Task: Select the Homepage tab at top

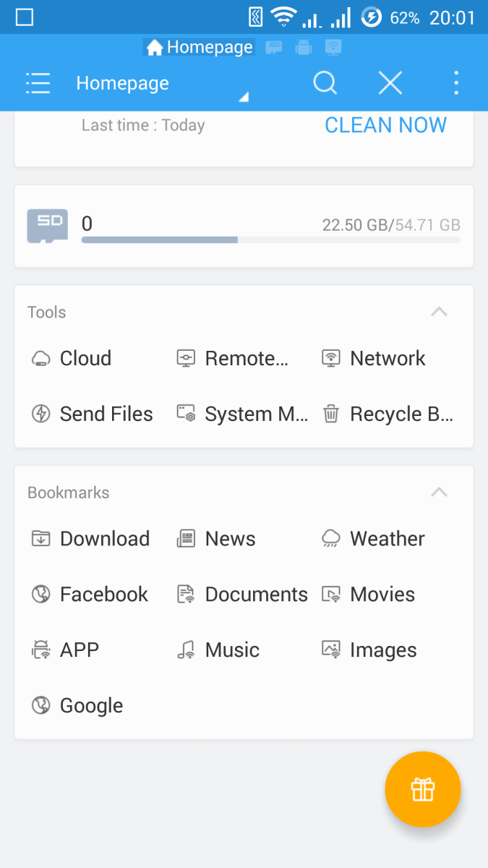Action: tap(199, 48)
